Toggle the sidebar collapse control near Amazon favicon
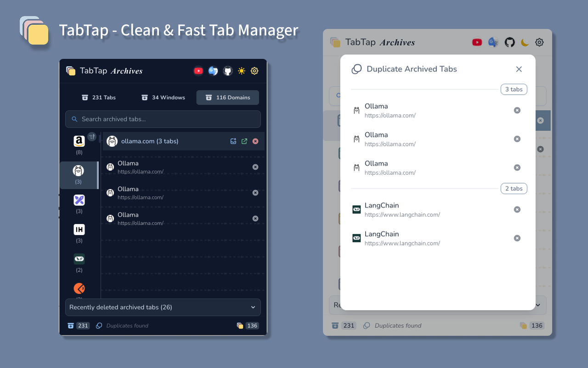 coord(91,136)
